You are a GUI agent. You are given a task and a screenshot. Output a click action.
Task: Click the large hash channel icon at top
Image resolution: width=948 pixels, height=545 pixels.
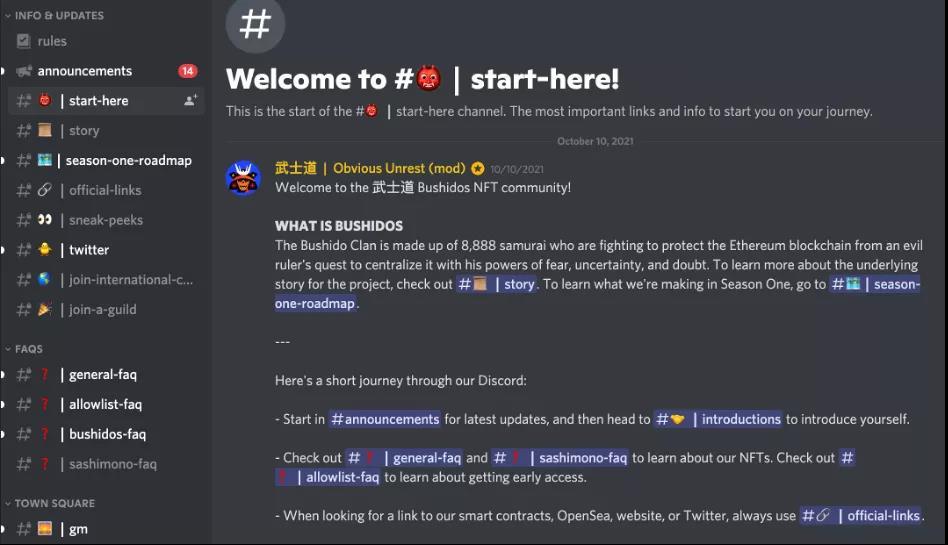tap(255, 24)
